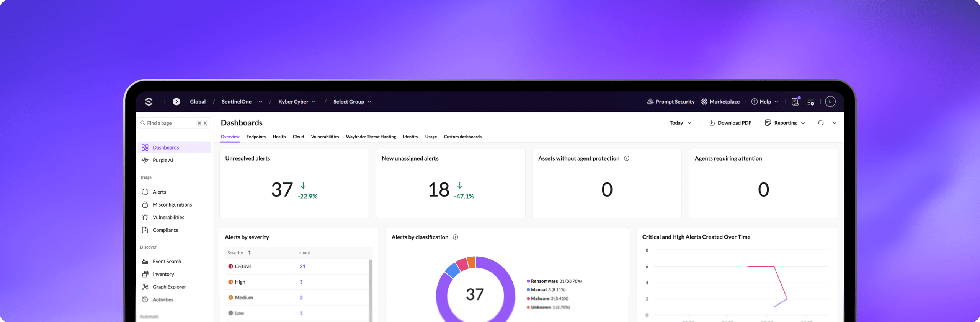
Task: Open the Kyber Cyber site dropdown
Action: 297,102
